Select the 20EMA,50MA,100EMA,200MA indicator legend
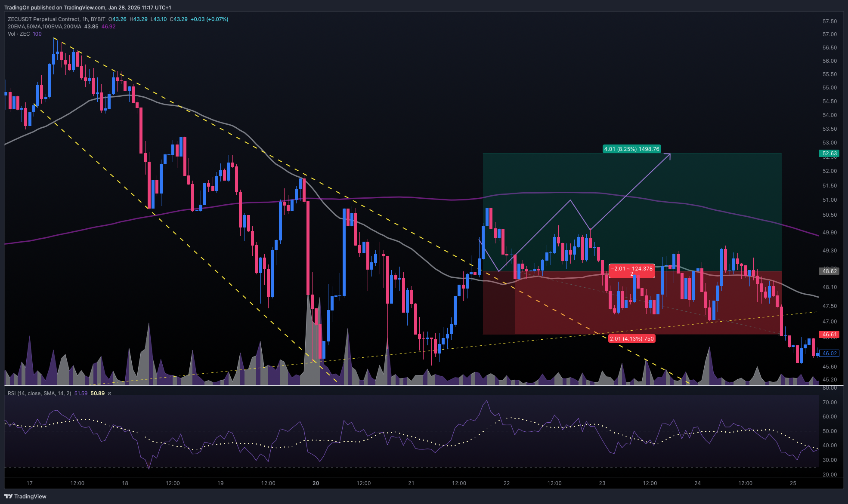Screen dimensions: 848x504 click(44, 27)
